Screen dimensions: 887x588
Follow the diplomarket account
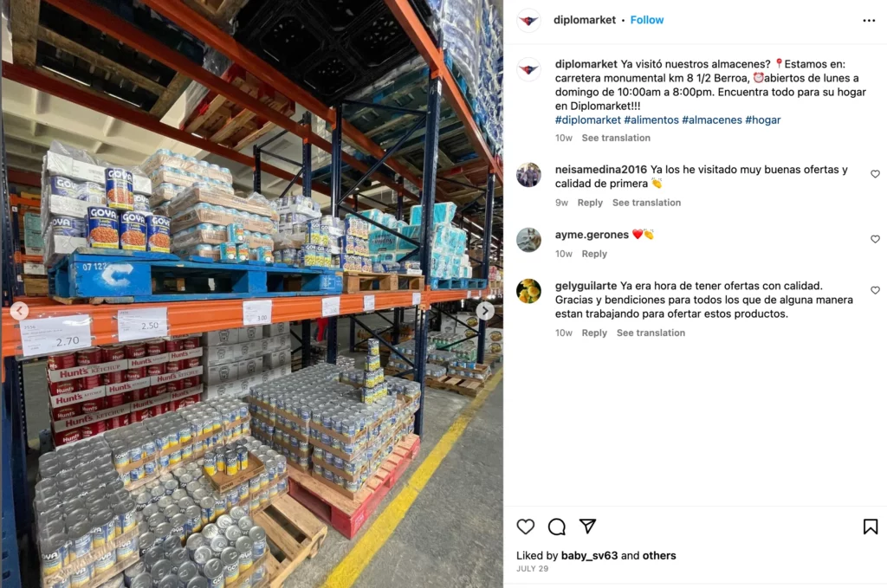[x=646, y=20]
